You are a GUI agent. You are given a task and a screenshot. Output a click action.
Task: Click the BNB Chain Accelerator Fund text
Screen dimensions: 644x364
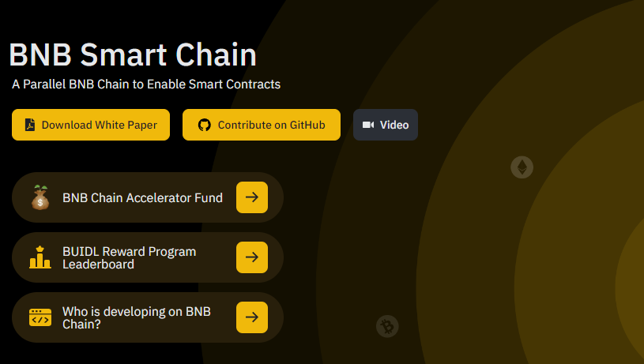142,198
